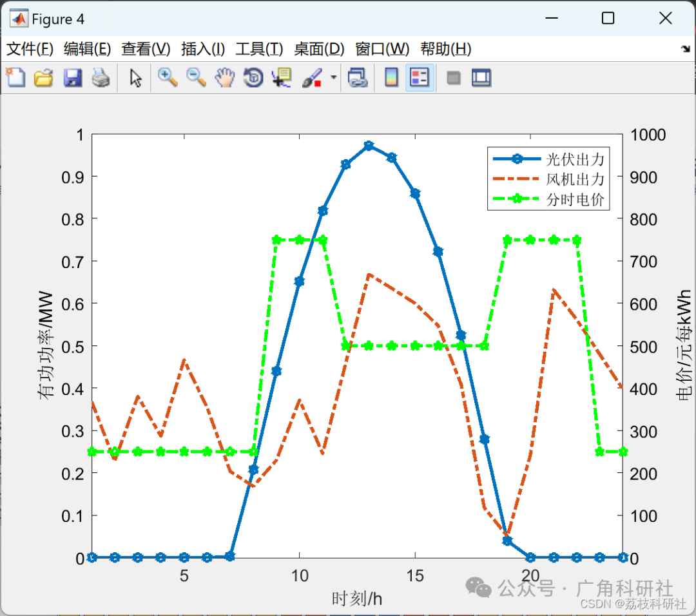Select the Pan hand tool
696x616 pixels.
(225, 78)
